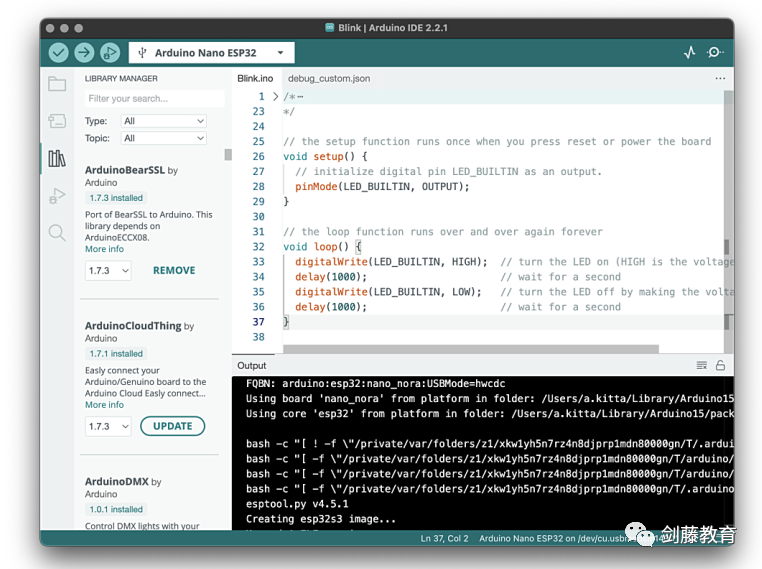Open the Boards Manager sidebar icon
762x569 pixels.
click(x=57, y=121)
